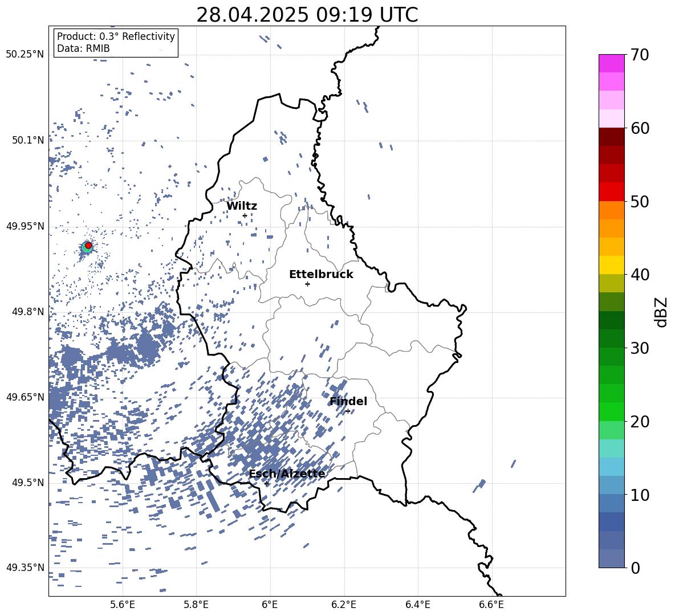This screenshot has height=616, width=675.
Task: Pick the orange swatch just below 50
Action: 611,210
